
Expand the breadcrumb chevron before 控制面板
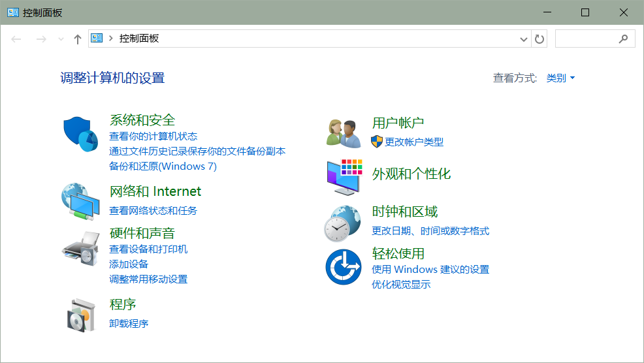click(111, 38)
